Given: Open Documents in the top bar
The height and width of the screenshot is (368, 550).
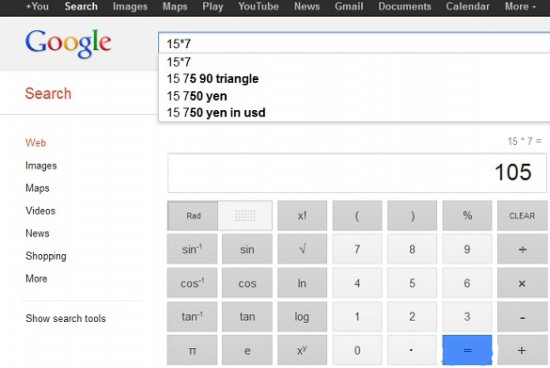Looking at the screenshot, I should tap(404, 6).
